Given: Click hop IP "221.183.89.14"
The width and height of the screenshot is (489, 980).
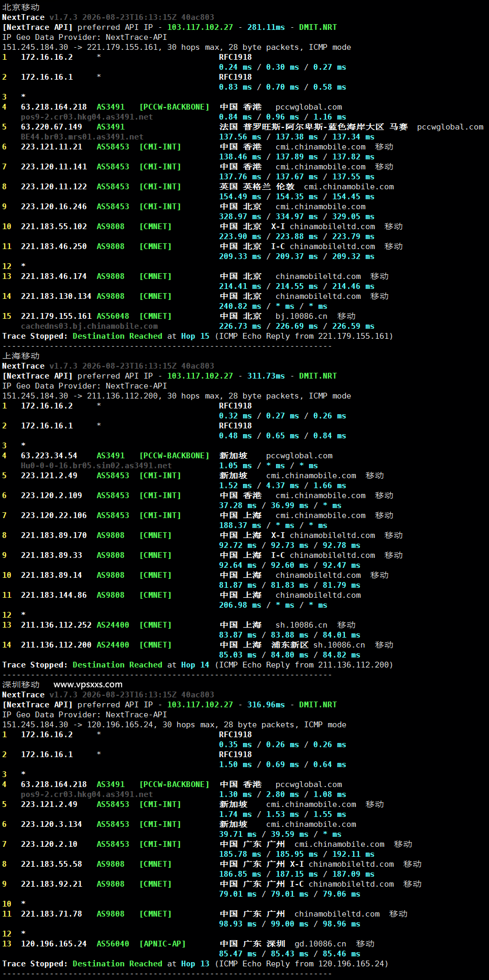Looking at the screenshot, I should point(51,575).
